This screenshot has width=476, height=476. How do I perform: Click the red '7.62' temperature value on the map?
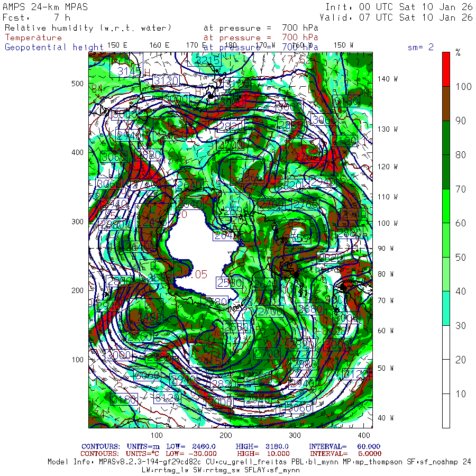[x=299, y=60]
